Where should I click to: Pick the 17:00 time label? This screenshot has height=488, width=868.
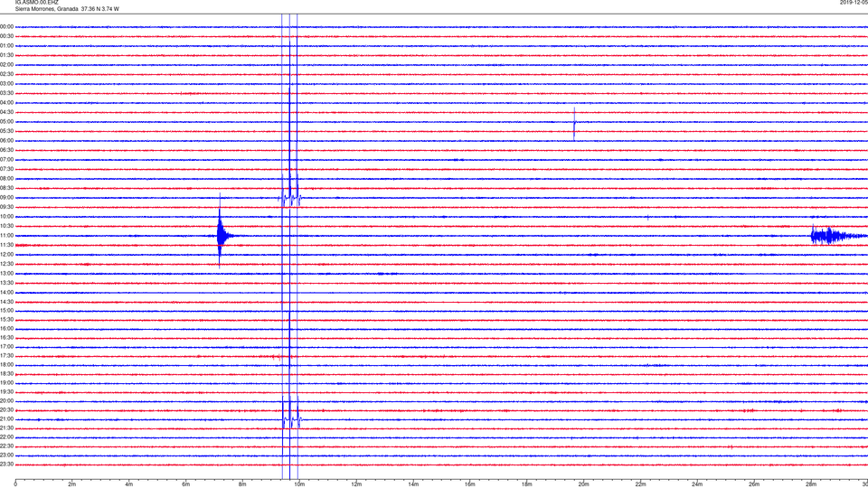point(6,347)
